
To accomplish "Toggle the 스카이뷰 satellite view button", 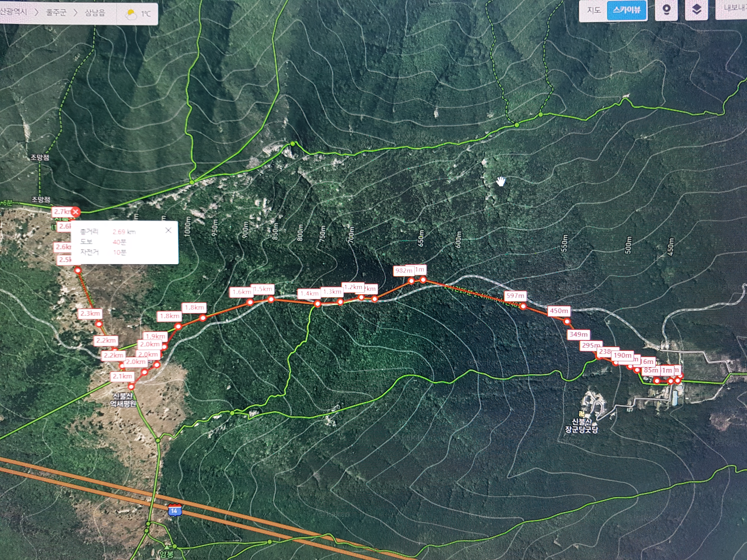I will coord(626,10).
